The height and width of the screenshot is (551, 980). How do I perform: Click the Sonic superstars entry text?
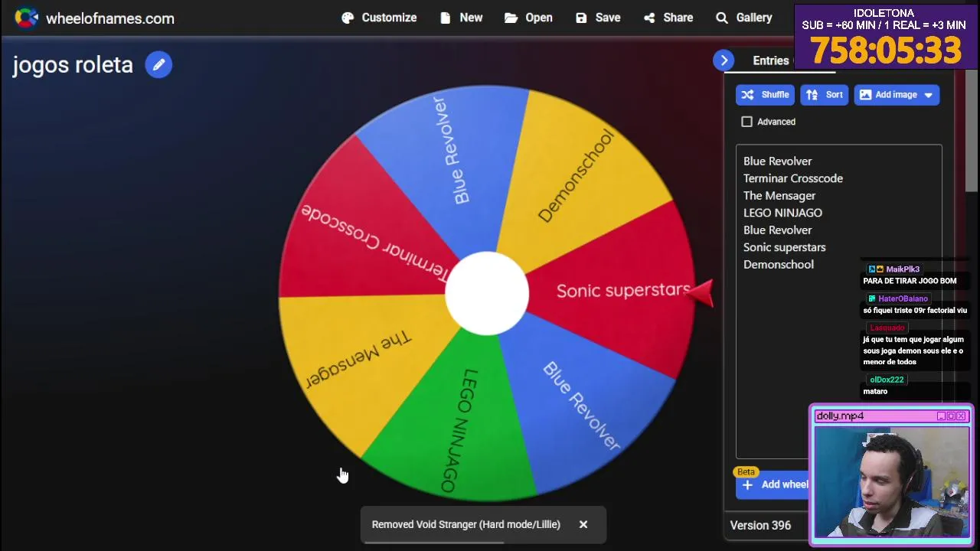coord(784,247)
